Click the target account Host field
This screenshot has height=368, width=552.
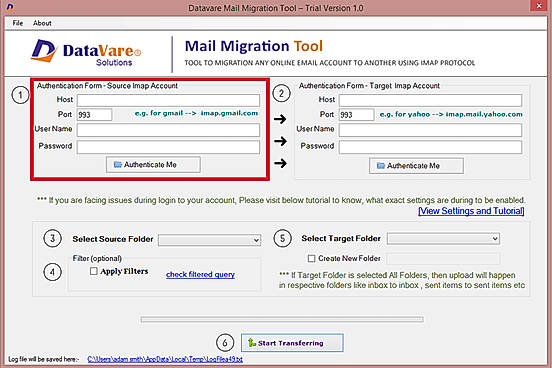pyautogui.click(x=430, y=100)
